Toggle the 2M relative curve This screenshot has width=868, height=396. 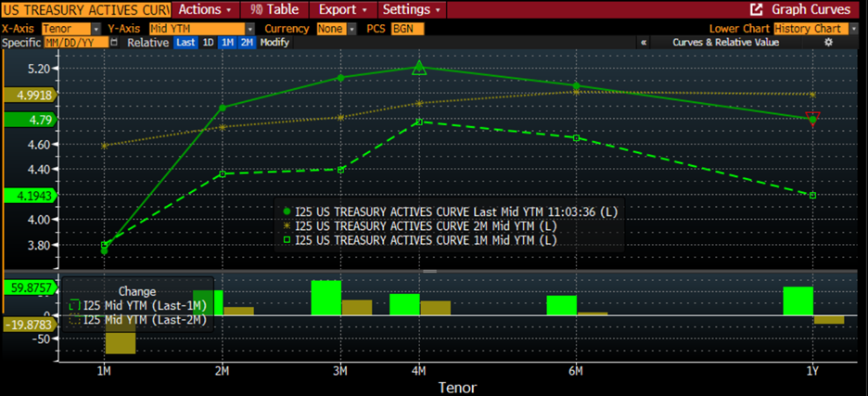[x=247, y=43]
